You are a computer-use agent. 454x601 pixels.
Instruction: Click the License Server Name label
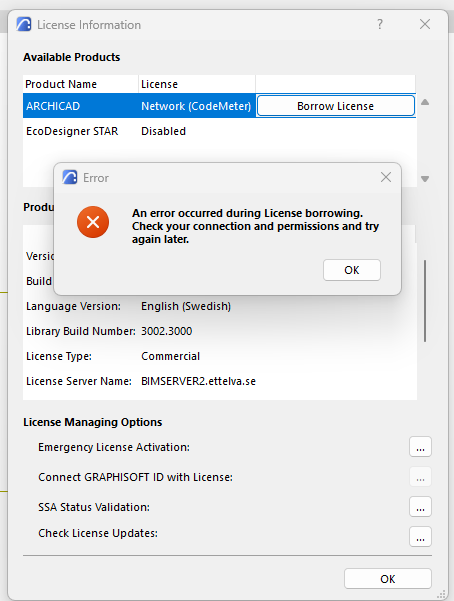(79, 381)
